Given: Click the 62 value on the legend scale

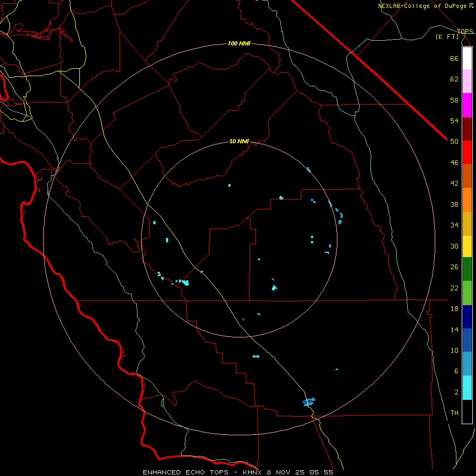Looking at the screenshot, I should pos(454,79).
